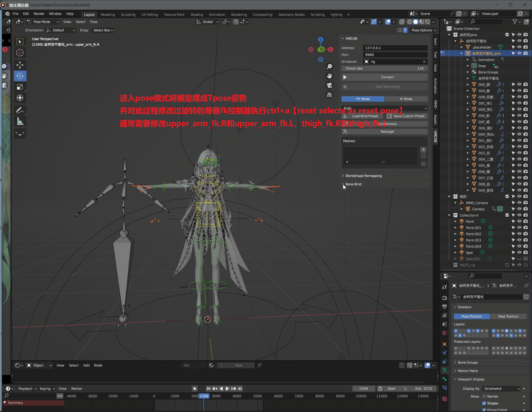Switch to the Sculpting workspace tab
The image size is (532, 412).
128,14
